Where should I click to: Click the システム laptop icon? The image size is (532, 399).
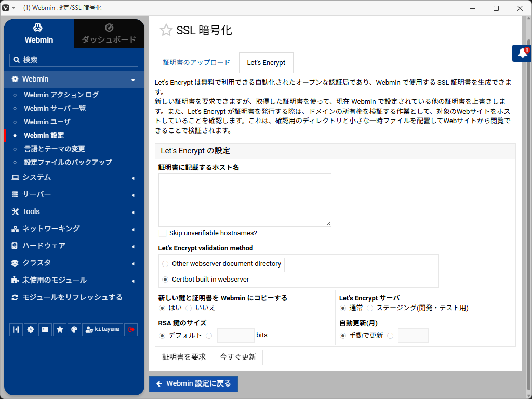click(15, 177)
